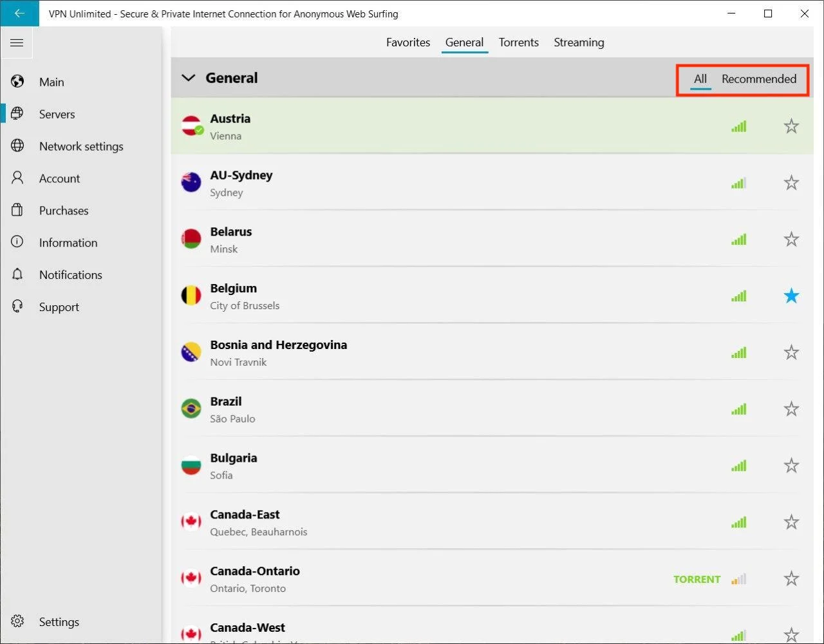Select the General tab
824x644 pixels.
tap(464, 43)
